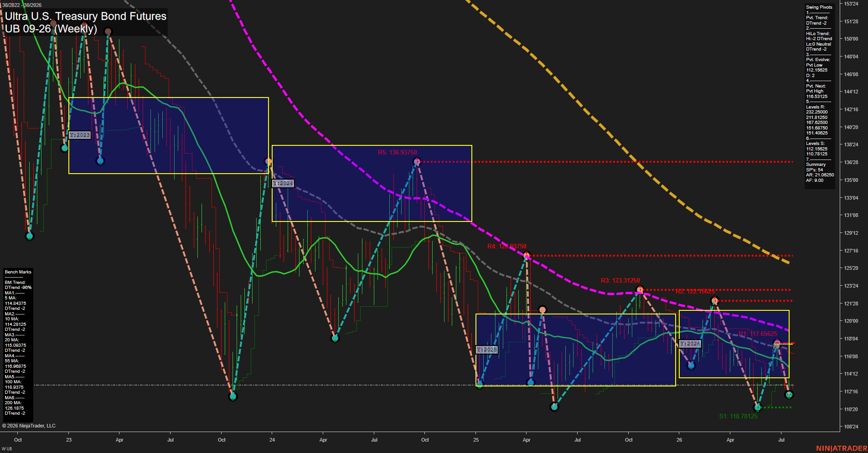
Task: Click the Pvt. Evolve: entry
Action: point(818,60)
